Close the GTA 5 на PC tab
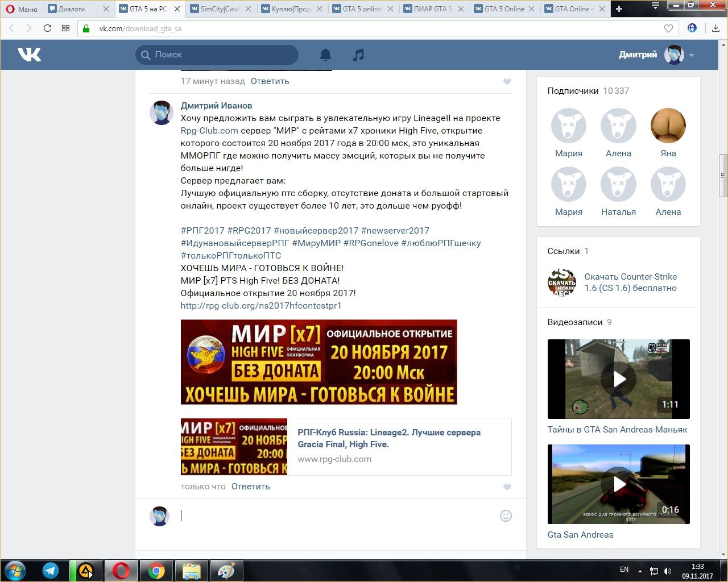 pos(177,9)
